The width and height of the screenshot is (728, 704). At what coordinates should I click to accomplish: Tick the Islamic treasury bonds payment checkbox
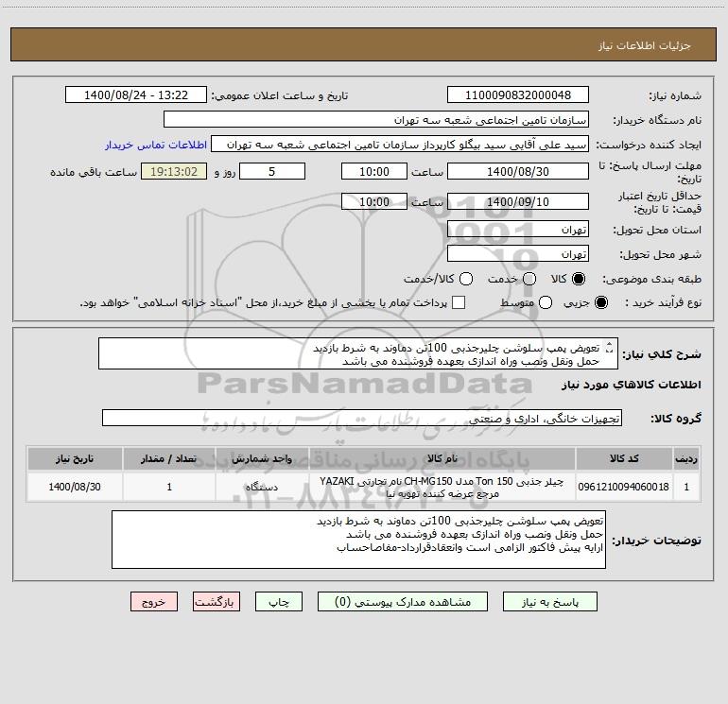(x=459, y=302)
